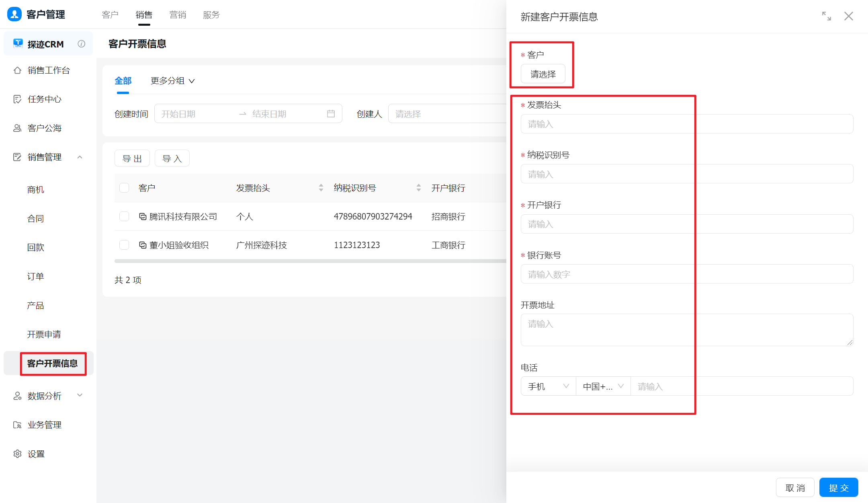This screenshot has height=503, width=868.
Task: Check the 董小姐验收组织 row checkbox
Action: pos(124,245)
